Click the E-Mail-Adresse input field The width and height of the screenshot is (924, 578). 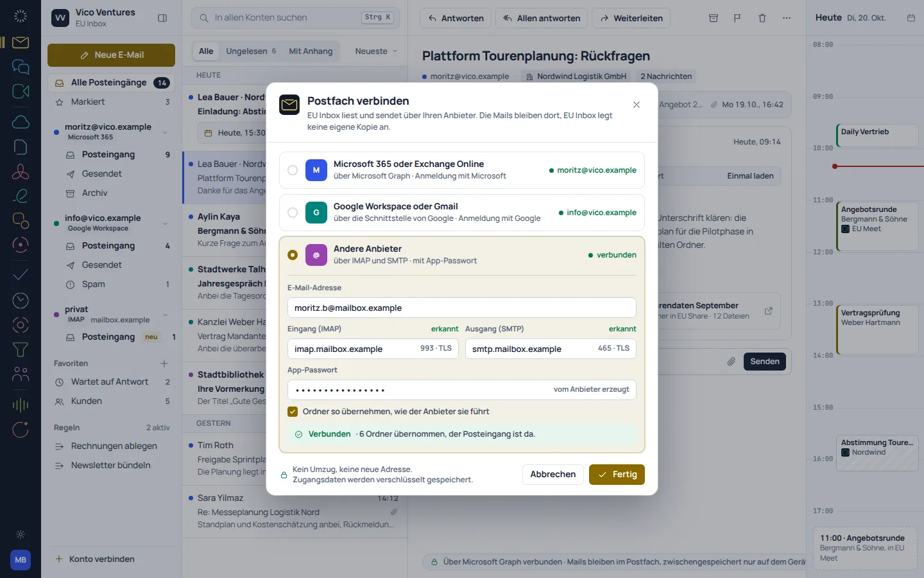(x=462, y=308)
